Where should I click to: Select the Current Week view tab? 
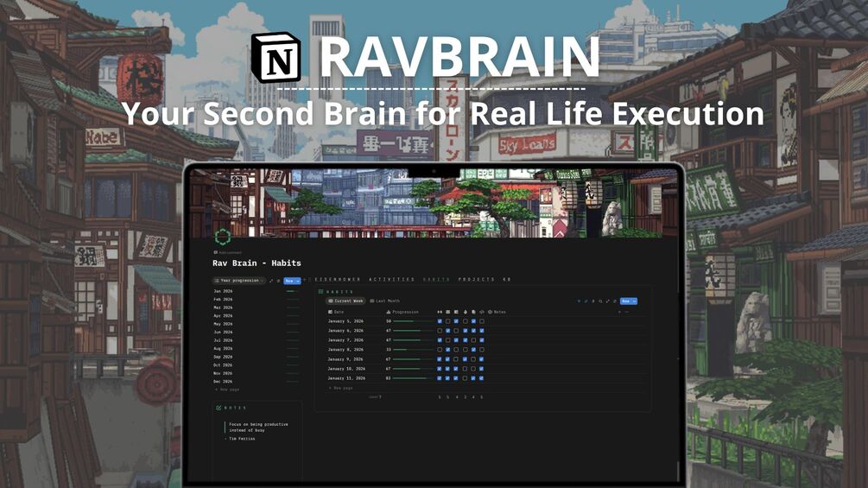345,301
